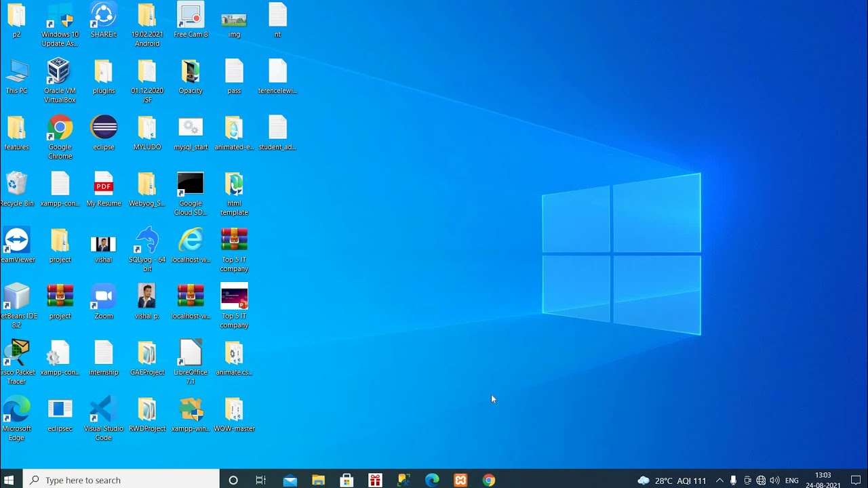Select Microsoft Edge desktop shortcut
The height and width of the screenshot is (488, 868).
pyautogui.click(x=16, y=409)
